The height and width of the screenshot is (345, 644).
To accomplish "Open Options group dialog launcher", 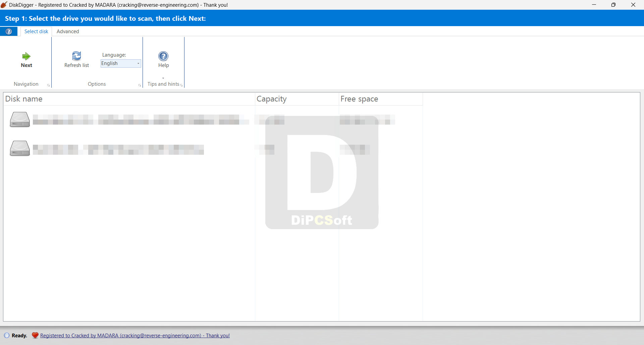I will click(140, 85).
